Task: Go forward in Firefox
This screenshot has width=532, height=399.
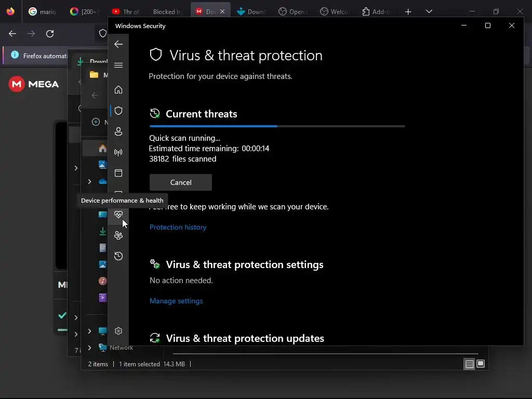Action: pos(31,34)
